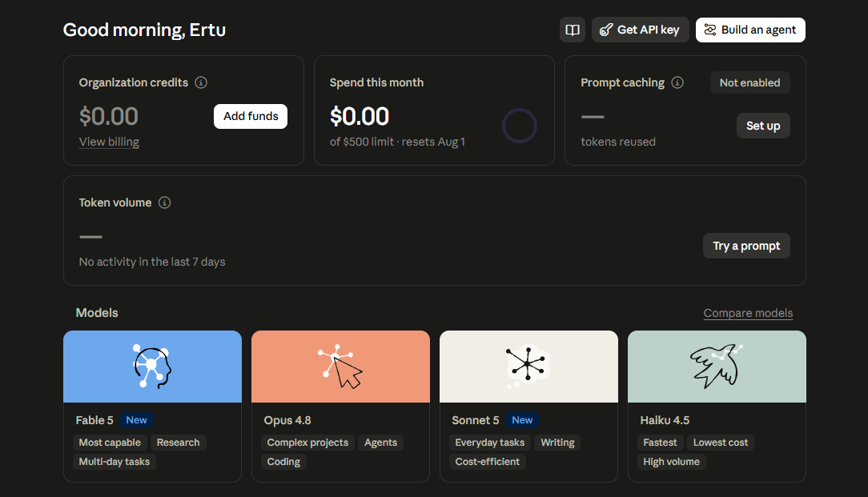Click the Agents tag
Viewport: 868px width, 497px height.
(x=380, y=443)
